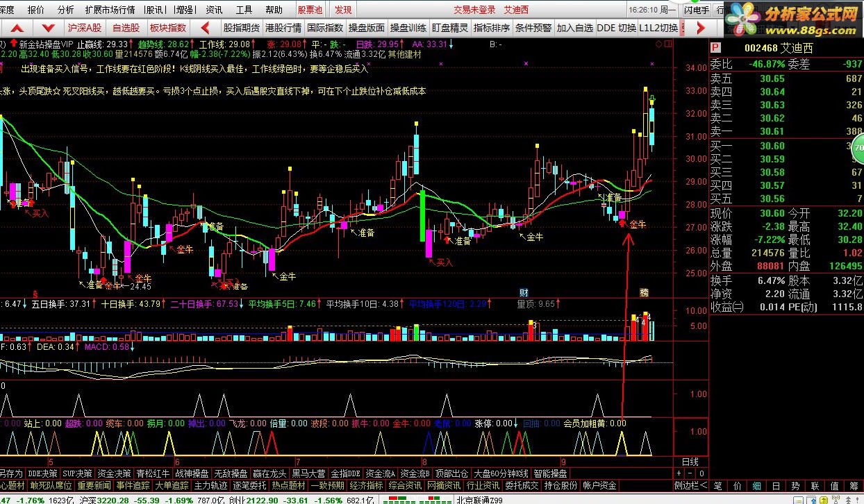Select the 细 tab in side panel
Viewport: 864px width, 504px height.
click(756, 485)
